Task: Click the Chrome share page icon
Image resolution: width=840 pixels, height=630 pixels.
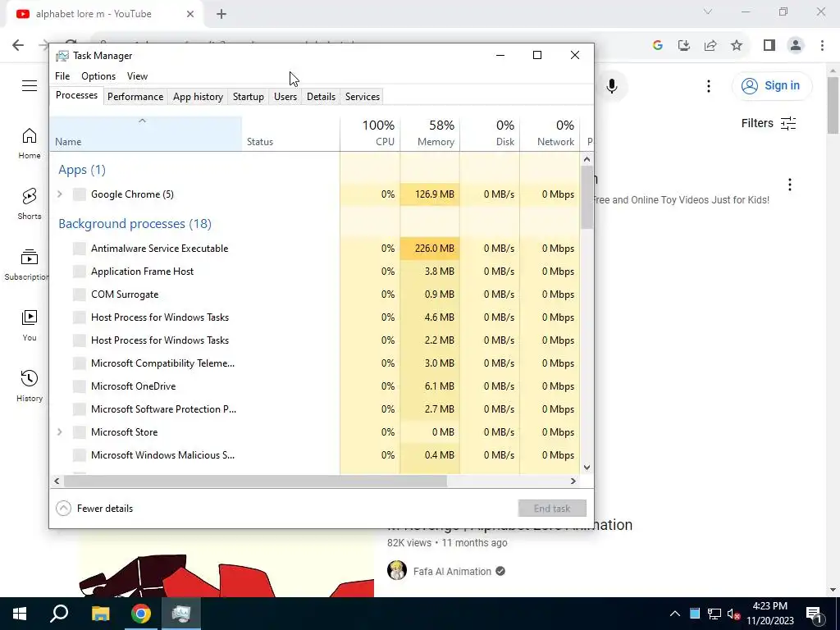Action: tap(710, 45)
